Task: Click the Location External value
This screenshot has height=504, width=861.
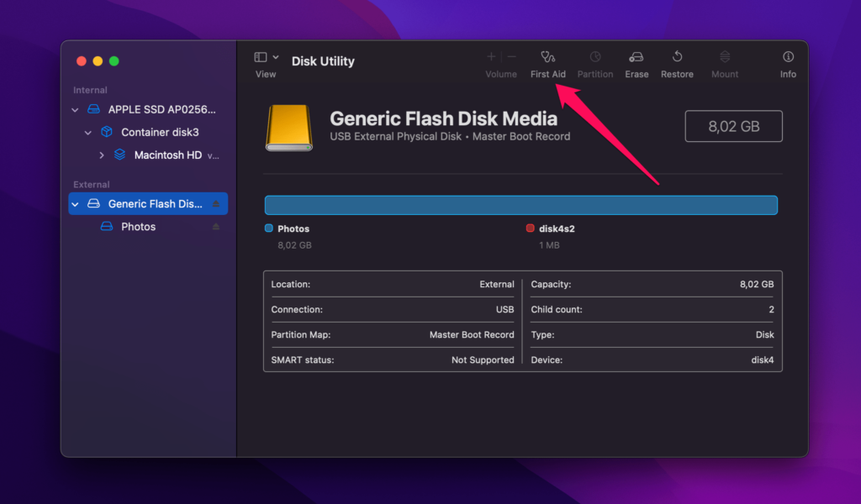Action: point(496,284)
